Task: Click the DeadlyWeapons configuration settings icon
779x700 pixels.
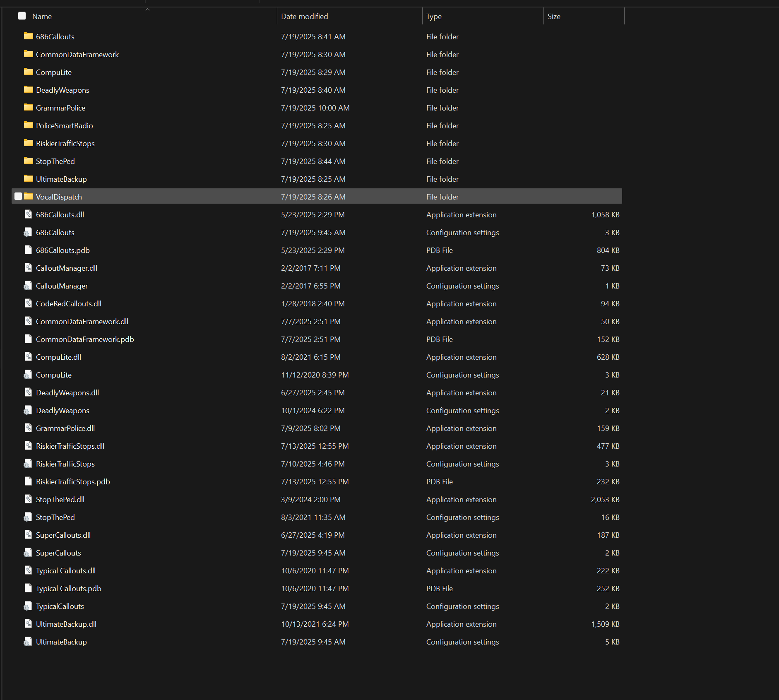Action: (x=28, y=410)
